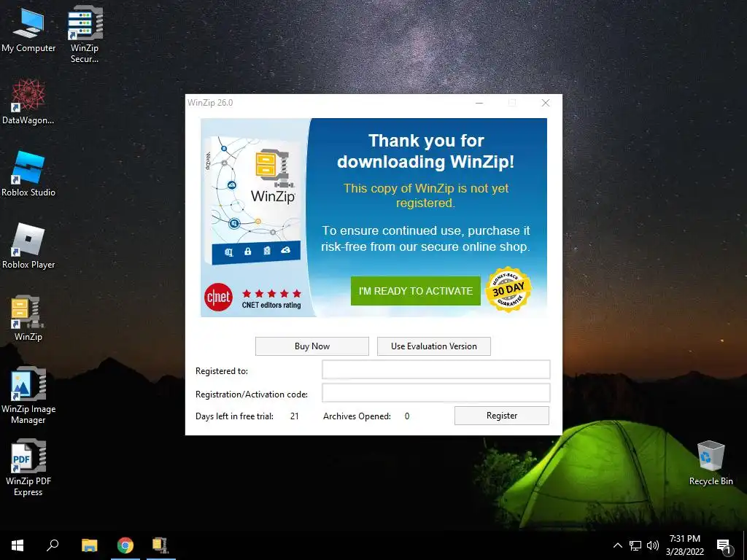This screenshot has width=747, height=560.
Task: Select the WinZip PDF Express icon
Action: tap(28, 467)
